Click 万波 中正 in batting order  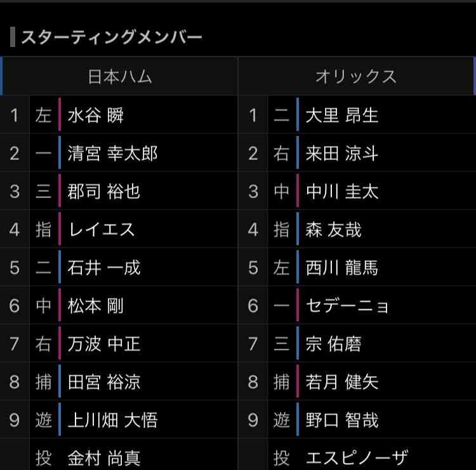point(104,344)
